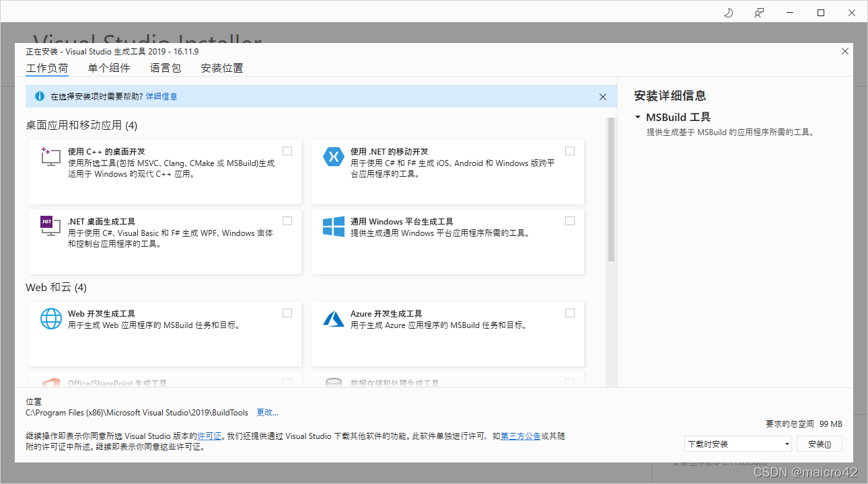The image size is (868, 484).
Task: Open the 语言包 tab
Action: (166, 68)
